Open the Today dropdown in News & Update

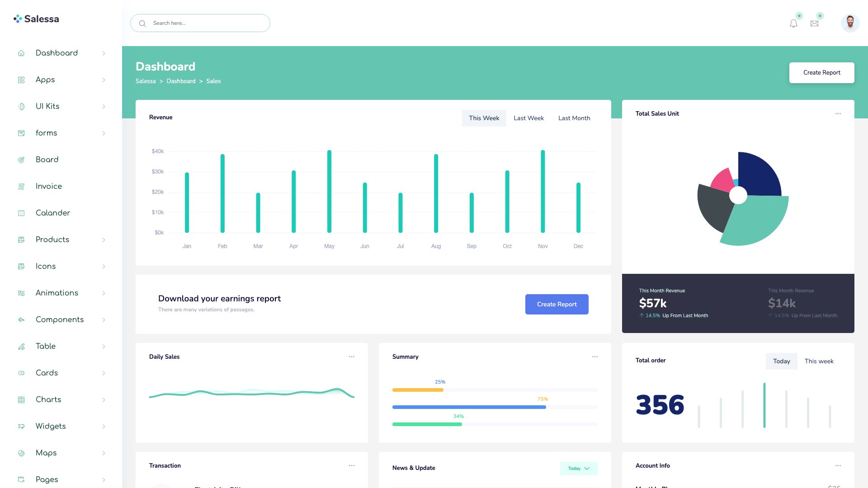pos(579,469)
